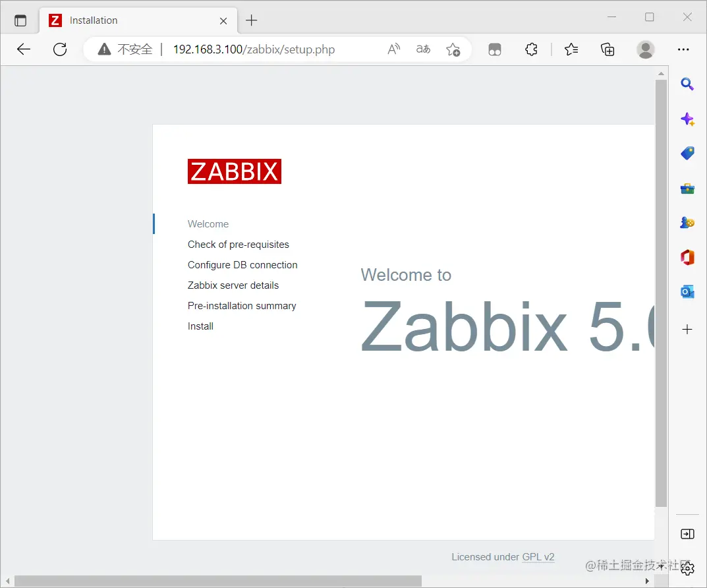The height and width of the screenshot is (588, 707).
Task: Activate the read aloud icon
Action: [393, 49]
